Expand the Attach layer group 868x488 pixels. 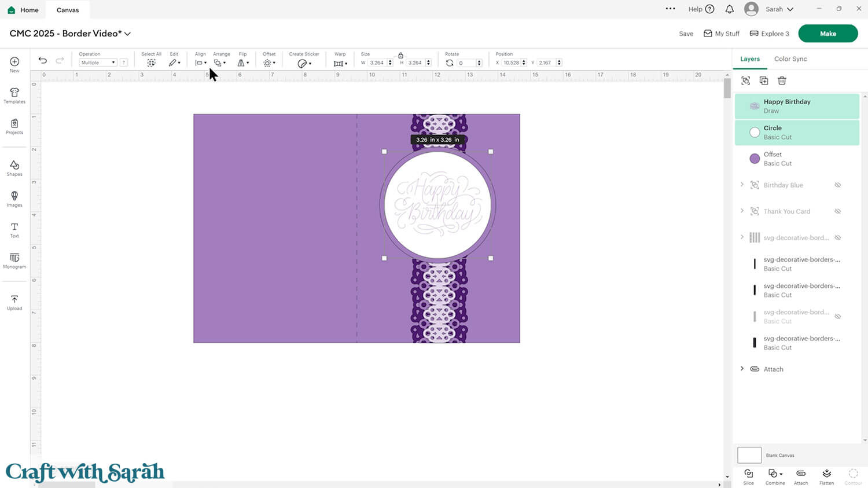point(742,369)
